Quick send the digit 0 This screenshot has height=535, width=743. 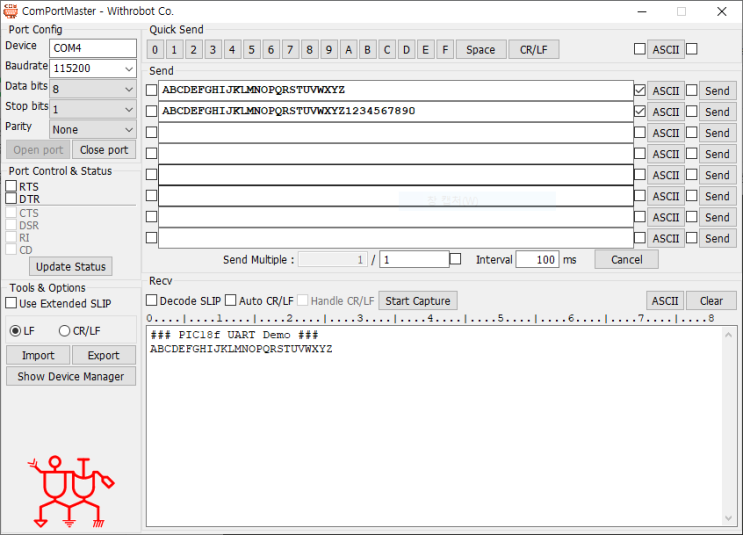[x=155, y=49]
